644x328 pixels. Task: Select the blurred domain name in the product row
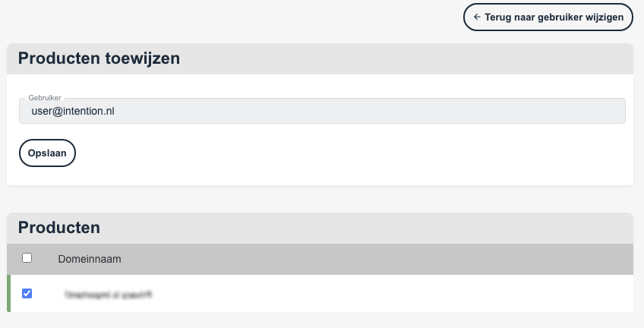(109, 295)
